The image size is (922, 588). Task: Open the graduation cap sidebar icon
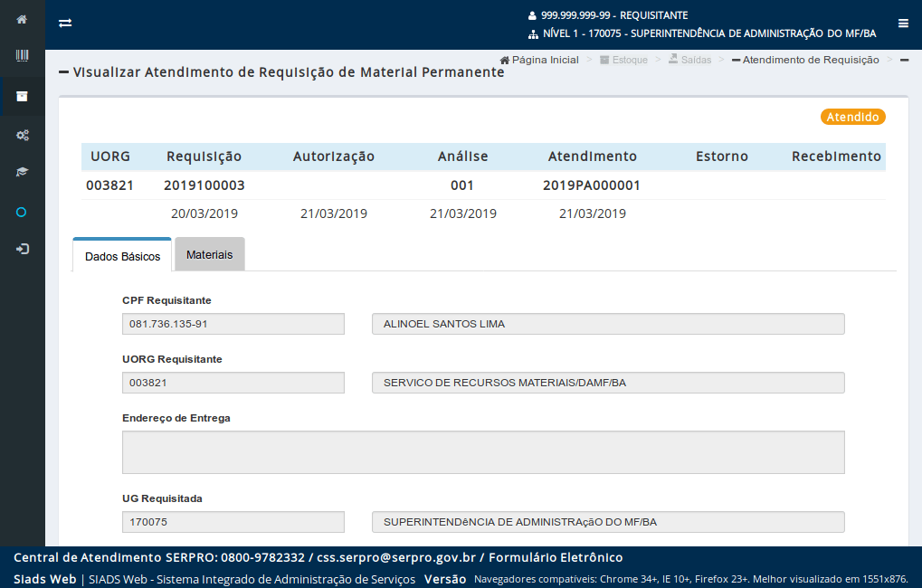coord(22,172)
